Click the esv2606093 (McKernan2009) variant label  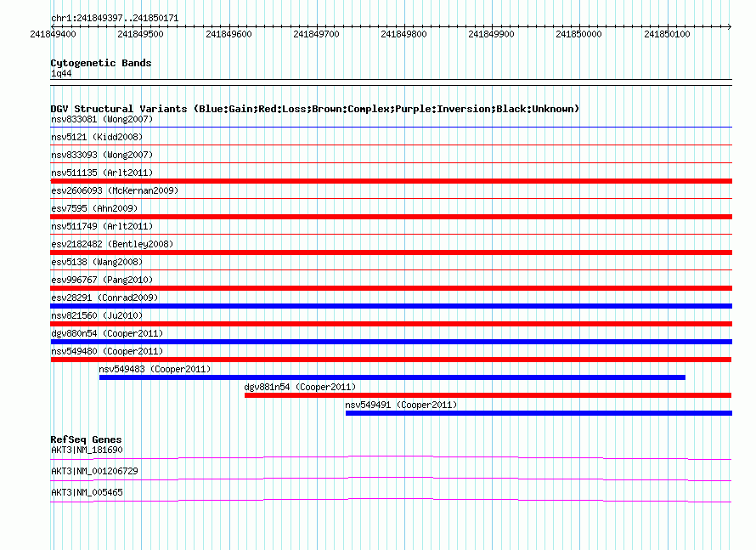click(x=115, y=190)
